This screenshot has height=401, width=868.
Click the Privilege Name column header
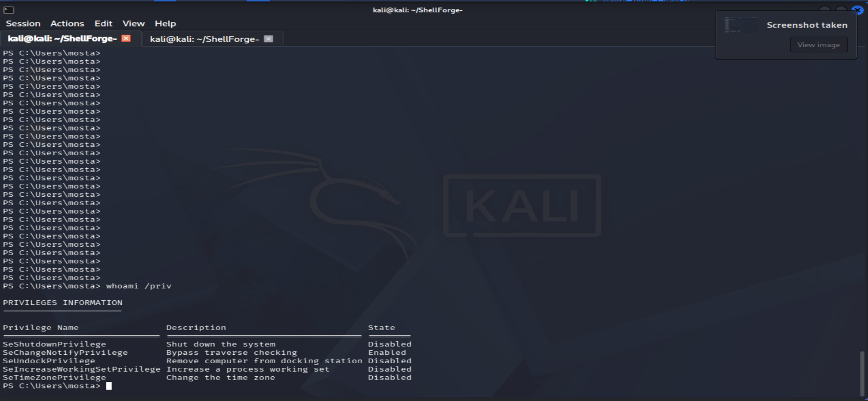[41, 328]
